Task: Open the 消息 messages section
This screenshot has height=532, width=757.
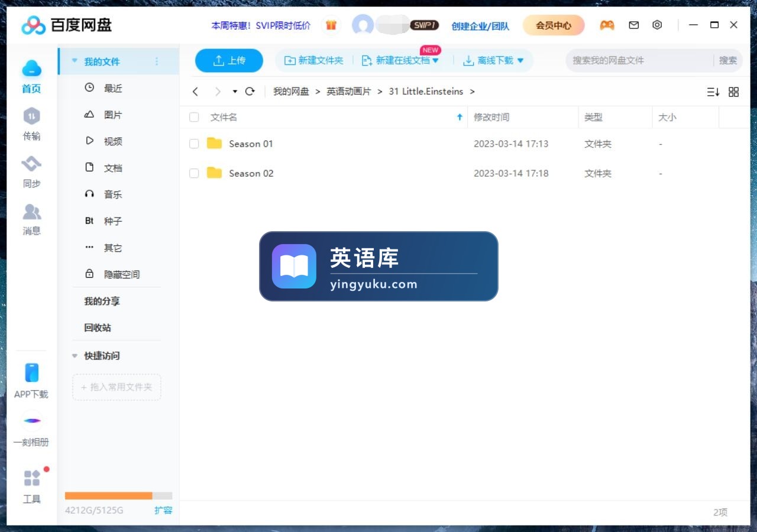Action: tap(31, 211)
